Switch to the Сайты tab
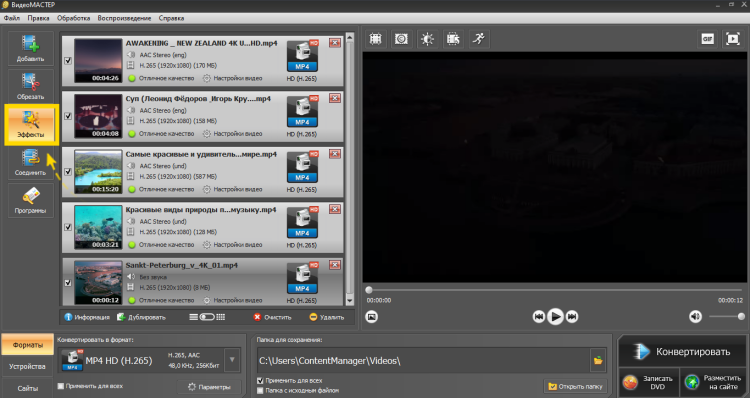750x398 pixels. [27, 388]
